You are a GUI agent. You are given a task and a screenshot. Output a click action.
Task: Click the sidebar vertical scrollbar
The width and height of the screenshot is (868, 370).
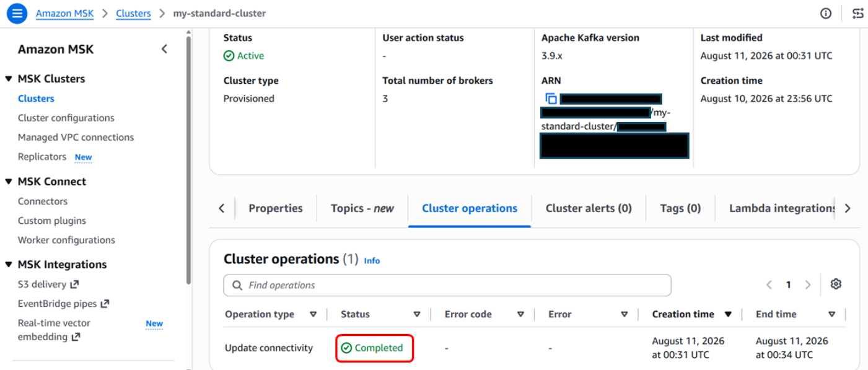point(188,160)
